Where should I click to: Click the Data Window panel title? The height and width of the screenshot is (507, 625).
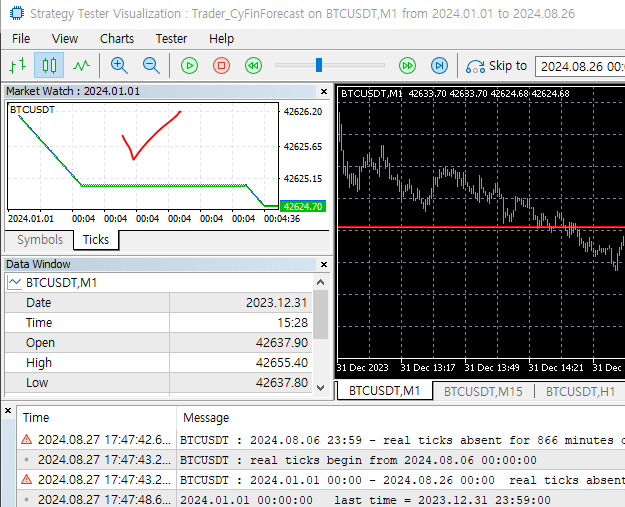(x=38, y=264)
